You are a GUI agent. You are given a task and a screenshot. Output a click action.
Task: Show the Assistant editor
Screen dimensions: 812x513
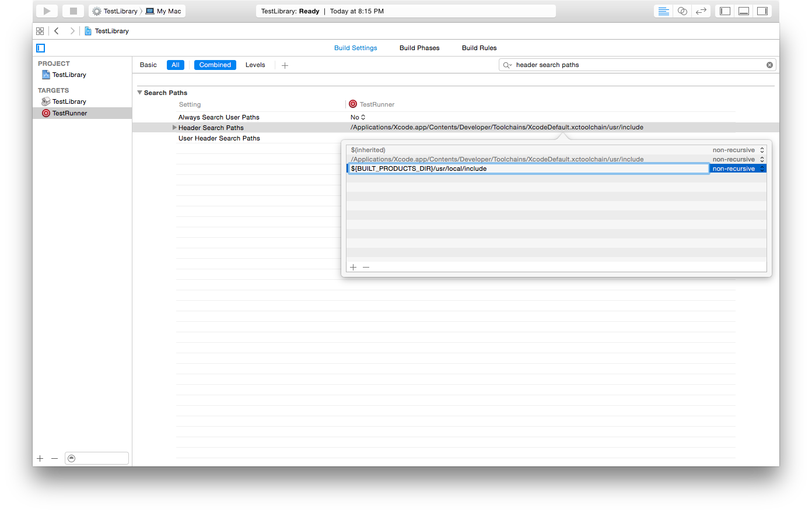[x=682, y=11]
